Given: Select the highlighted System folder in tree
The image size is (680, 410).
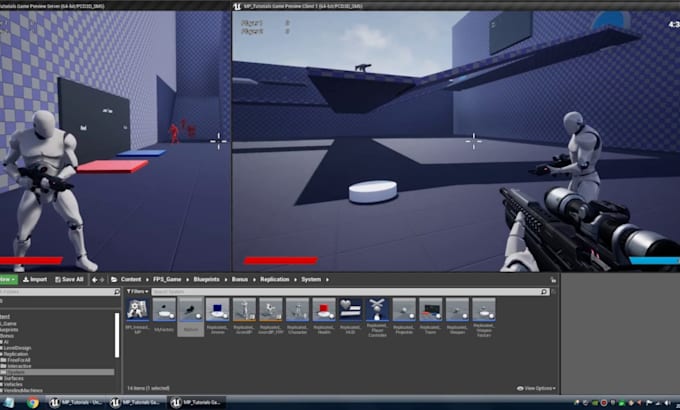Looking at the screenshot, I should 57,372.
